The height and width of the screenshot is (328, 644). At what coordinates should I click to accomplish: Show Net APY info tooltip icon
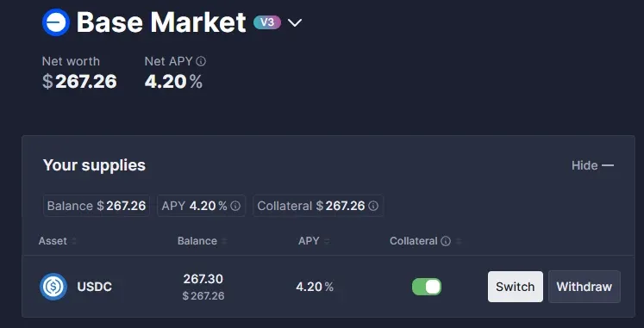point(201,61)
